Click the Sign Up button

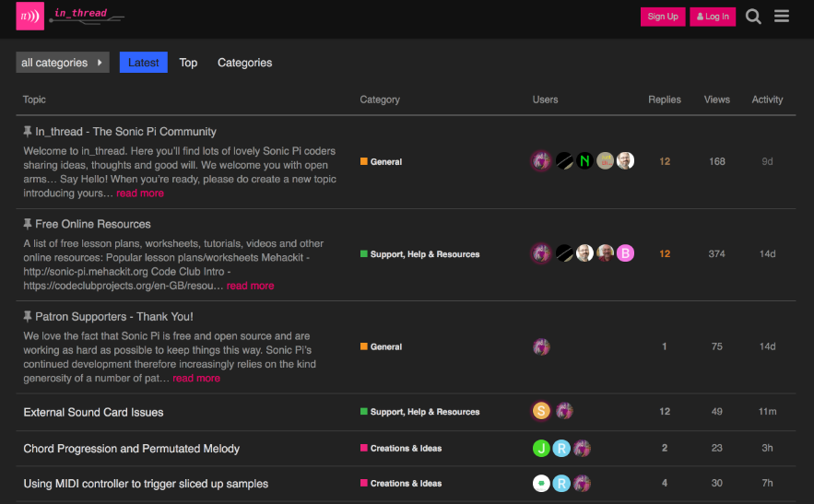point(663,17)
